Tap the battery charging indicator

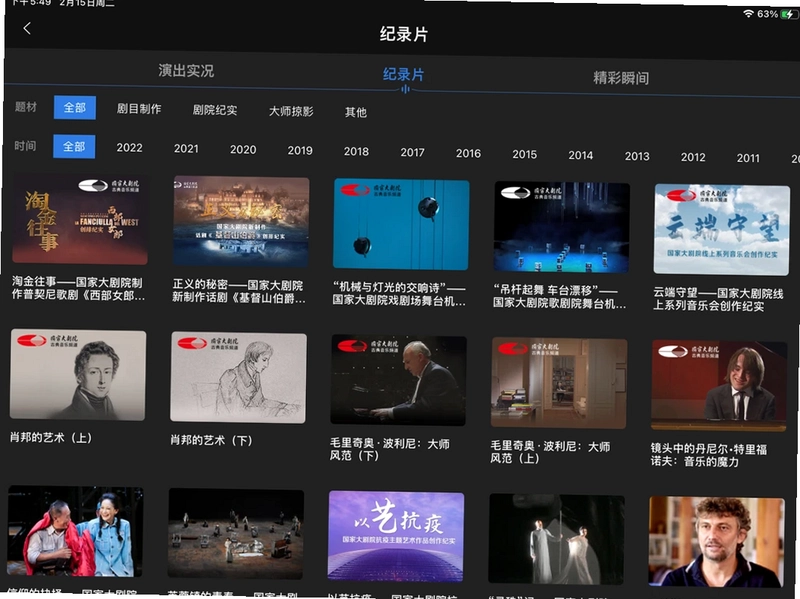point(789,15)
